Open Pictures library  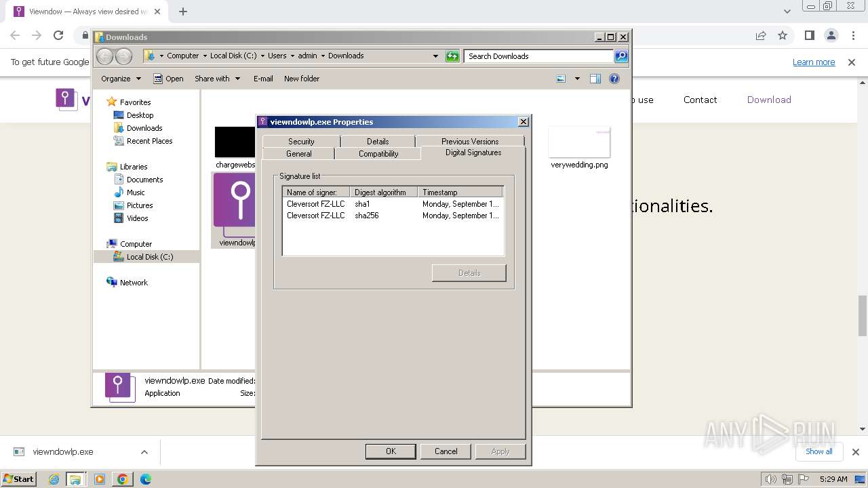pos(140,205)
